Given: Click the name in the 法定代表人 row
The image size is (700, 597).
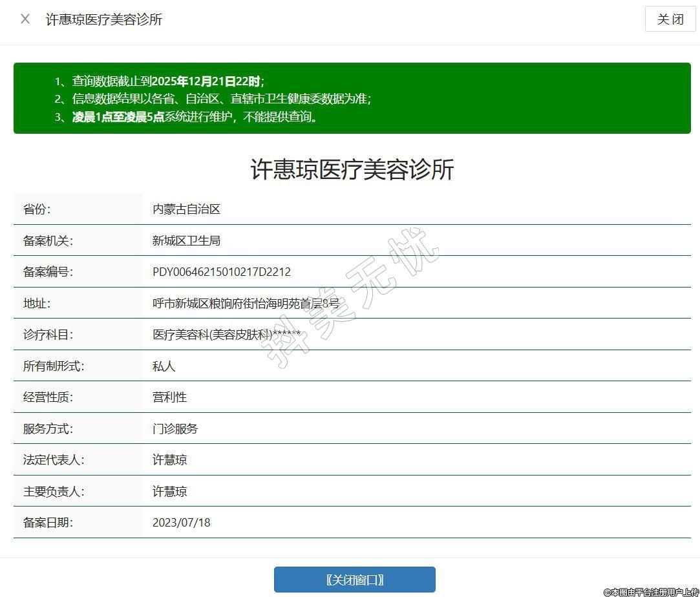Looking at the screenshot, I should click(169, 460).
